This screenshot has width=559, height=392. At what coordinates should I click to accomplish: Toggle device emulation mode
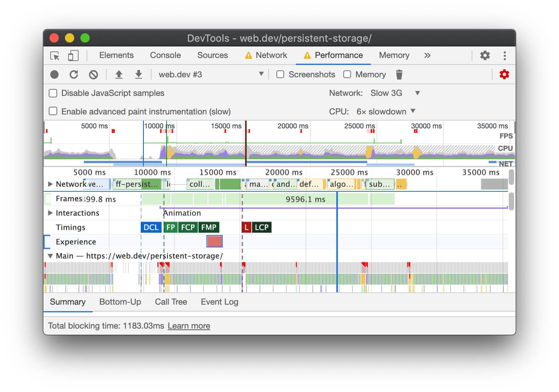[73, 55]
